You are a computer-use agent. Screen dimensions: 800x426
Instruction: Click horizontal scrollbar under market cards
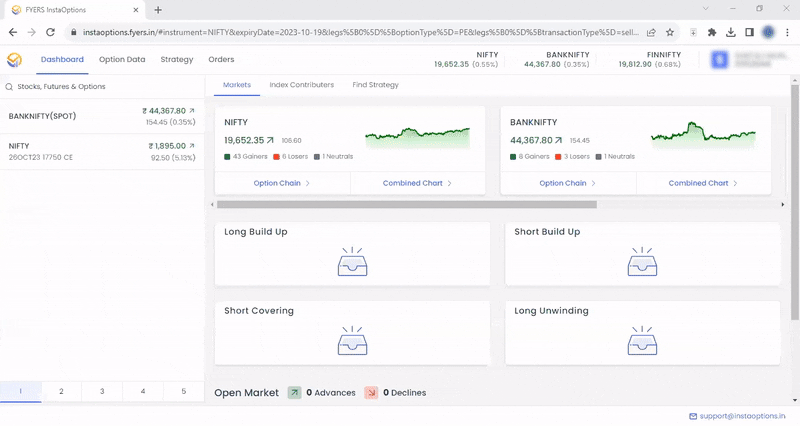tap(407, 205)
